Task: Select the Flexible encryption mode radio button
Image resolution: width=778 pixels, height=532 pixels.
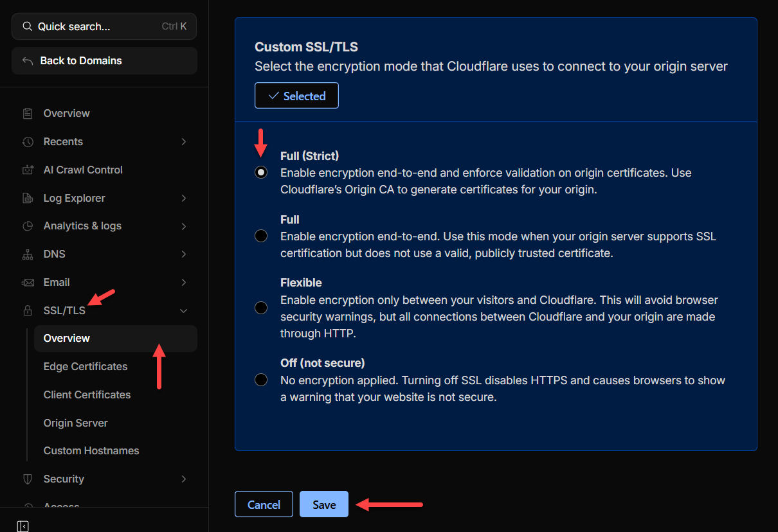Action: pos(261,308)
